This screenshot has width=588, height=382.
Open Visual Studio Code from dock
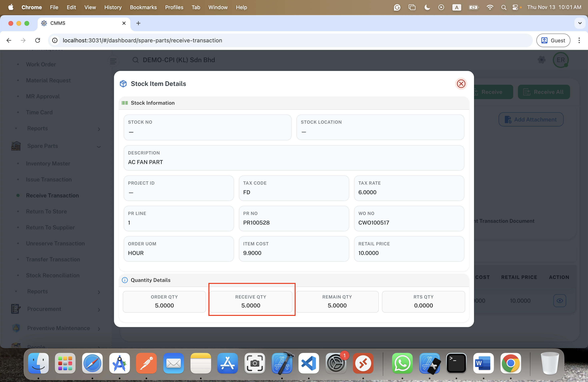308,363
